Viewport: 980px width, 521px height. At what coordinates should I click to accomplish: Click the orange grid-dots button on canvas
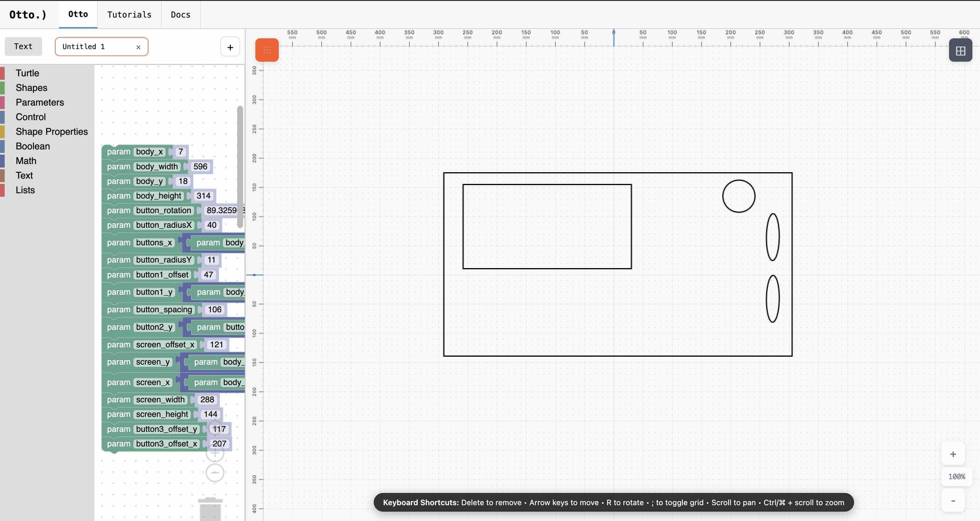(267, 50)
